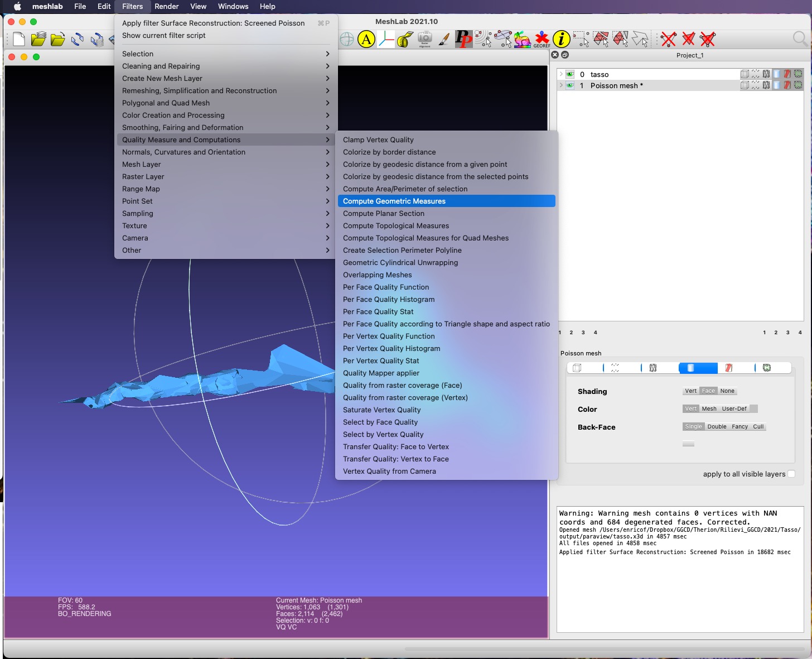The image size is (812, 659).
Task: Click the delete selected faces red X icon
Action: (x=689, y=39)
